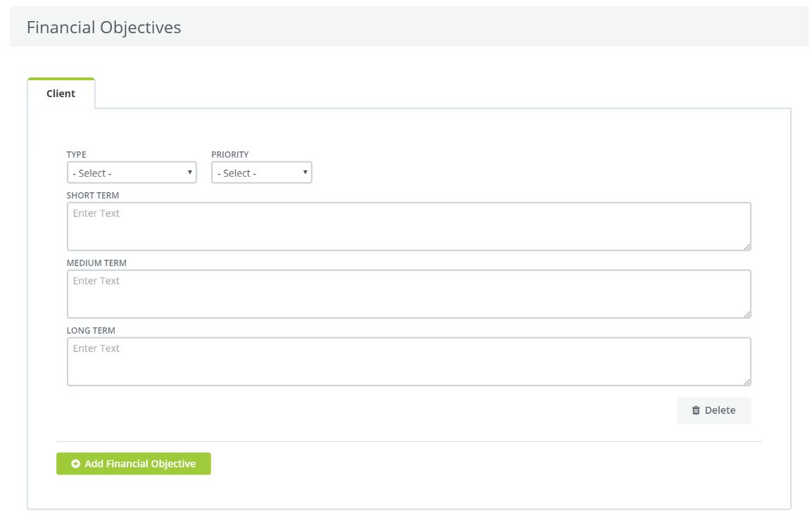Image resolution: width=812 pixels, height=523 pixels.
Task: Click the plus icon on Add Financial Objective
Action: tap(76, 464)
